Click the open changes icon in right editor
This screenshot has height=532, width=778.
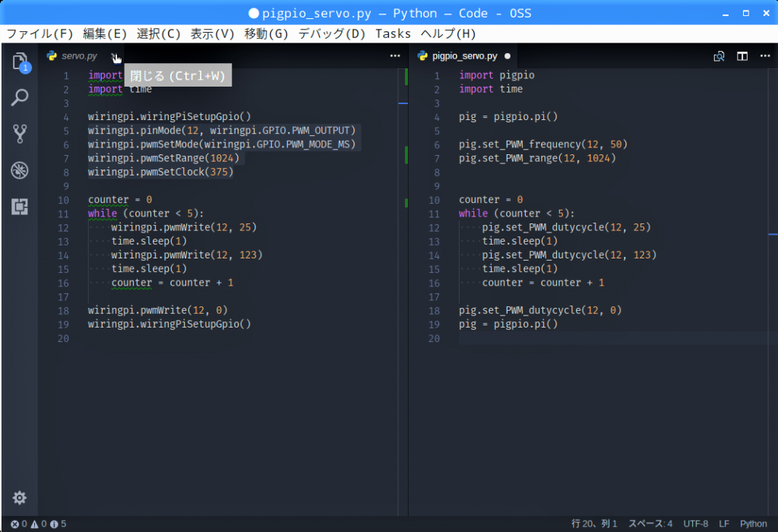[719, 56]
